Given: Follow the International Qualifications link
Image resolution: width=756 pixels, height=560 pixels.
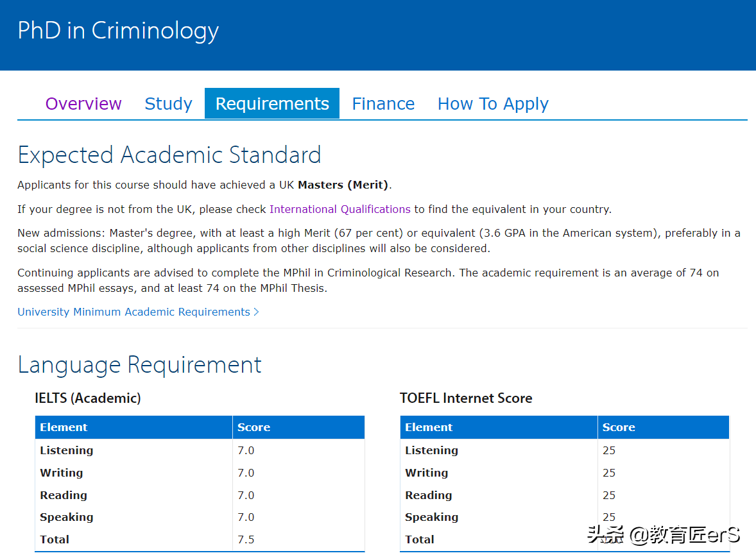Looking at the screenshot, I should pos(340,209).
